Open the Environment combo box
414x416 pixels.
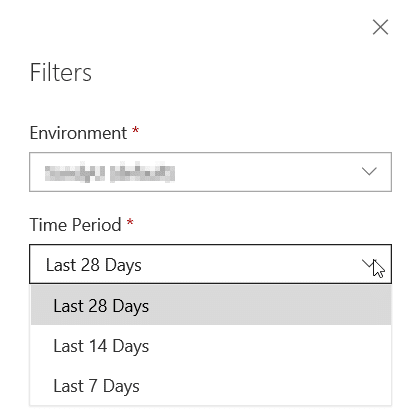point(210,172)
